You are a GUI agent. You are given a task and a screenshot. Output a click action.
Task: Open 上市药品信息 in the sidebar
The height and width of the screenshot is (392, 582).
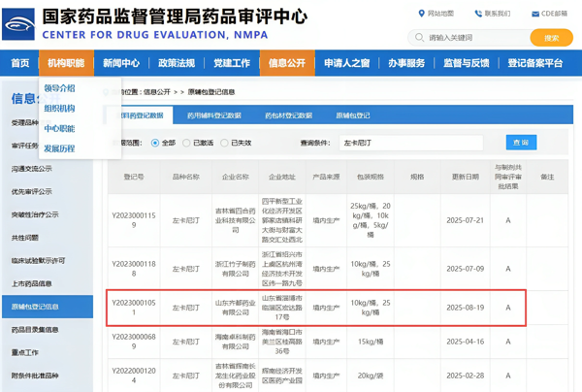pyautogui.click(x=34, y=284)
